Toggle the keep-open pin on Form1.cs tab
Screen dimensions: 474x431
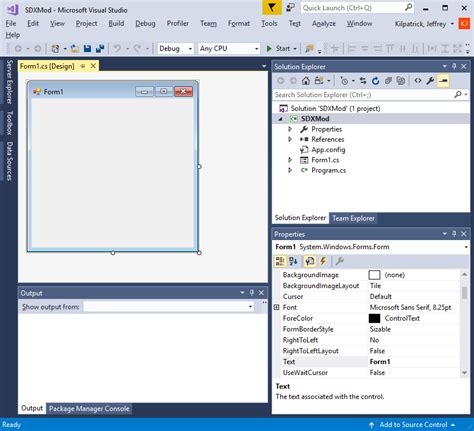click(x=83, y=66)
